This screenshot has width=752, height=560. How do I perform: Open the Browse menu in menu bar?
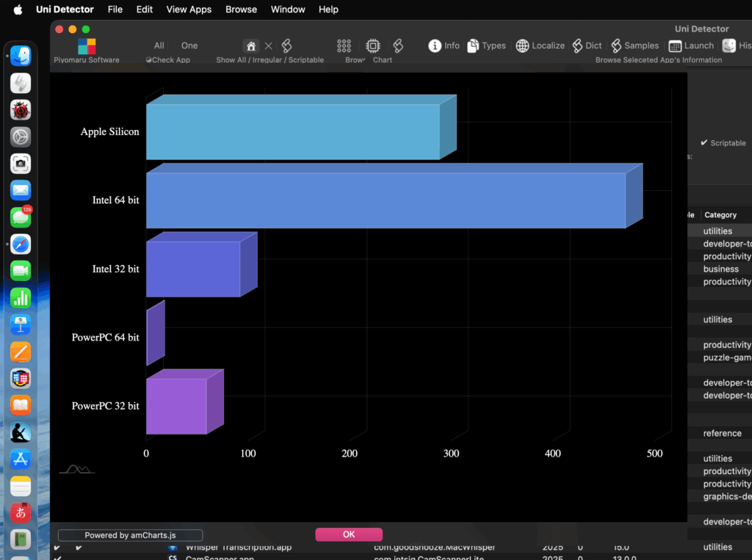(x=241, y=10)
